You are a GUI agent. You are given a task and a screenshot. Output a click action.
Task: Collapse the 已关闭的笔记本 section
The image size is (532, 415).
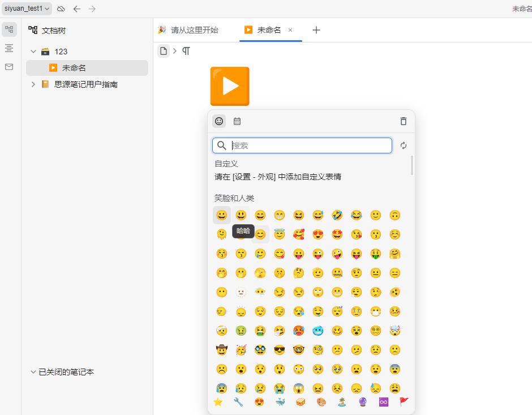click(33, 372)
